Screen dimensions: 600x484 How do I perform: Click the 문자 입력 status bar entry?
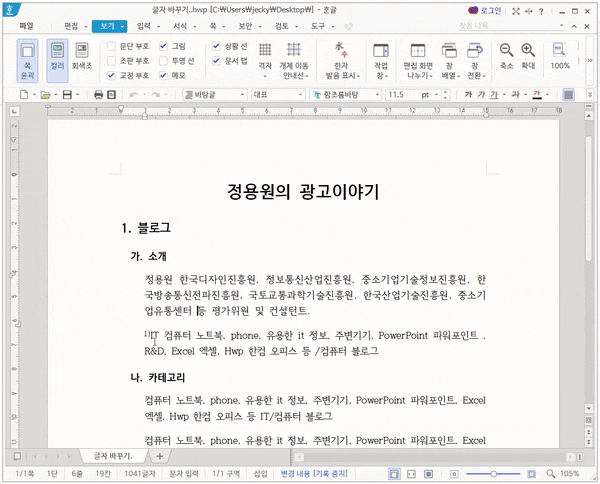pyautogui.click(x=184, y=474)
